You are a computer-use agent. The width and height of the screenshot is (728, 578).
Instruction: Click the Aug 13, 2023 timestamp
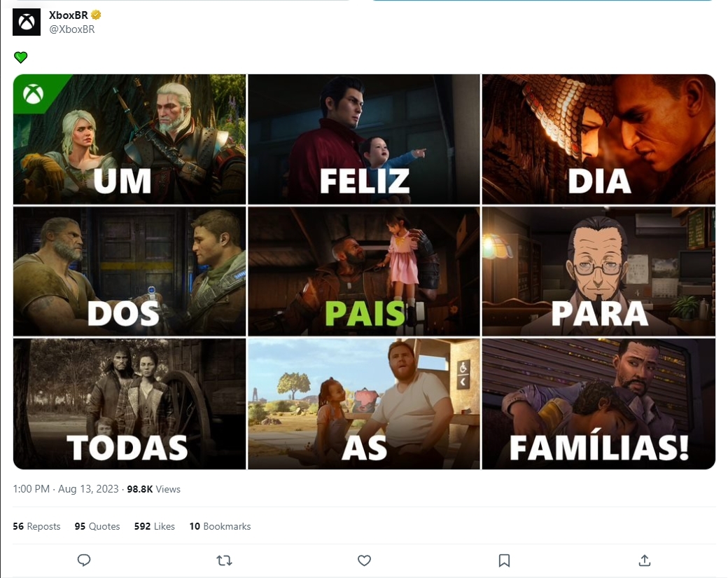pos(88,489)
